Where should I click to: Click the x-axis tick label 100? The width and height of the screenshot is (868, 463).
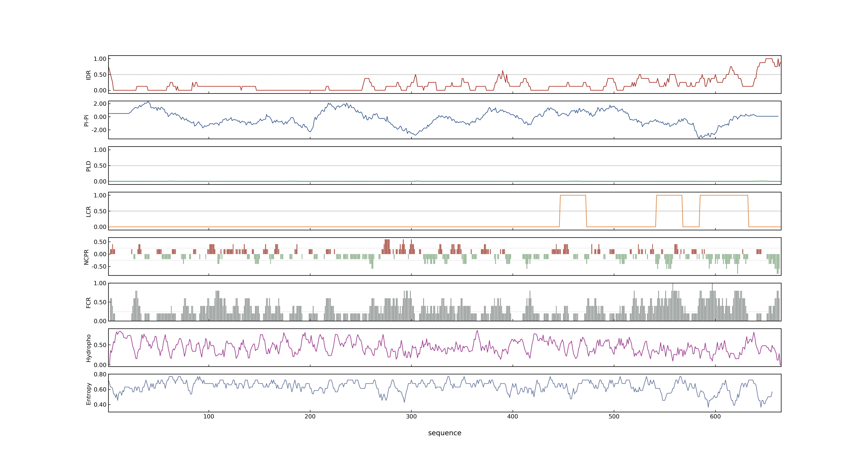pyautogui.click(x=209, y=416)
